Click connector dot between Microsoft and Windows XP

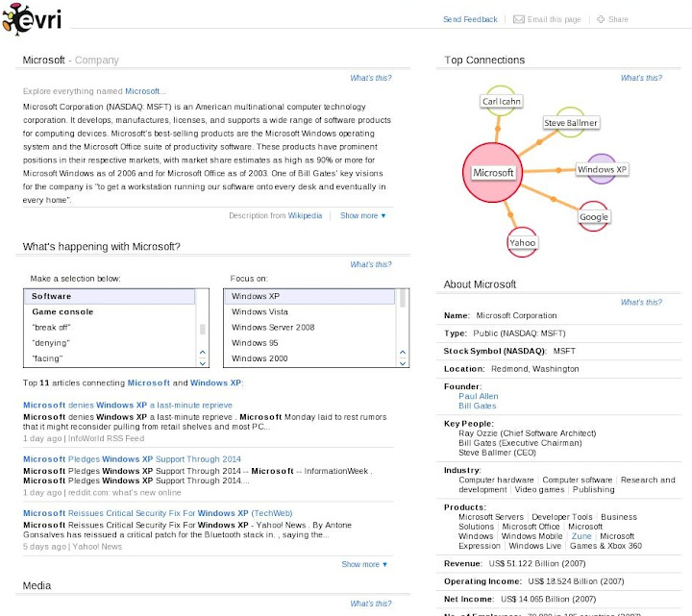558,170
